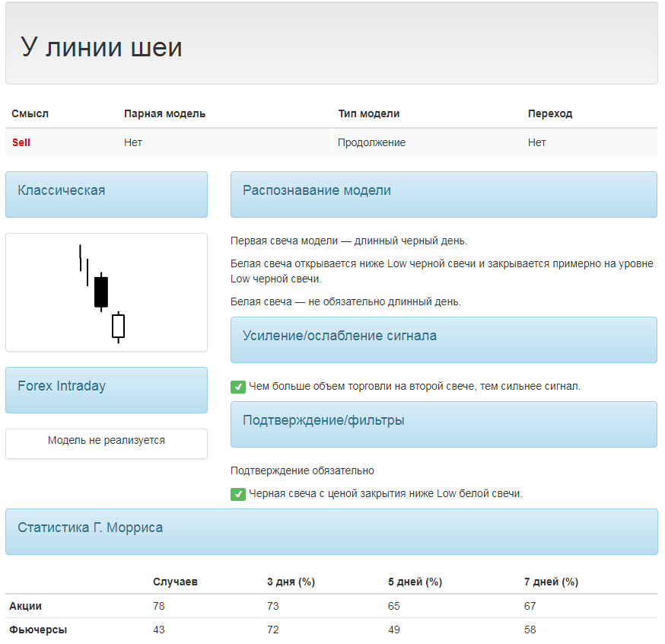
Task: Click the red Sell value
Action: click(x=21, y=142)
